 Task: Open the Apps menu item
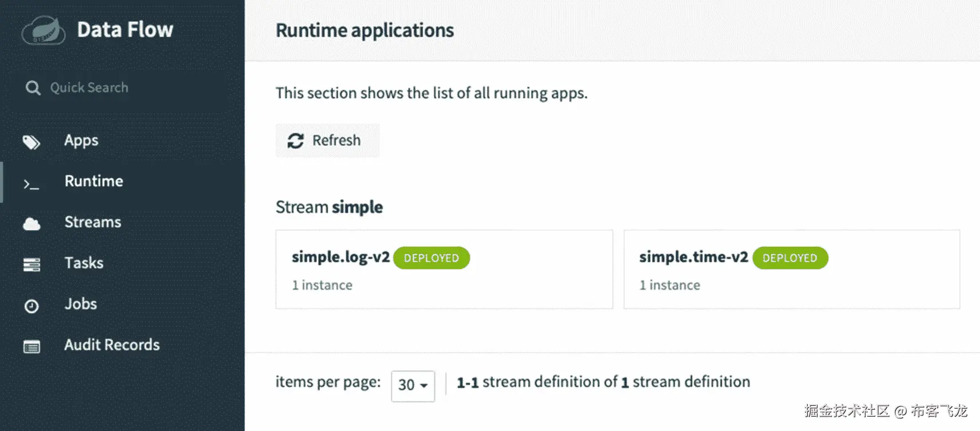[81, 140]
